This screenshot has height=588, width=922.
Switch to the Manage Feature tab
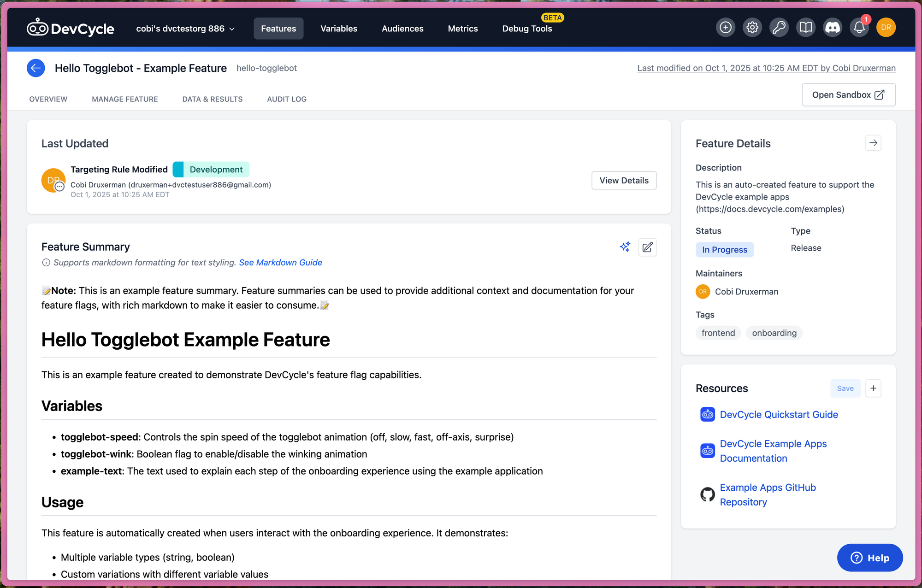click(x=124, y=99)
